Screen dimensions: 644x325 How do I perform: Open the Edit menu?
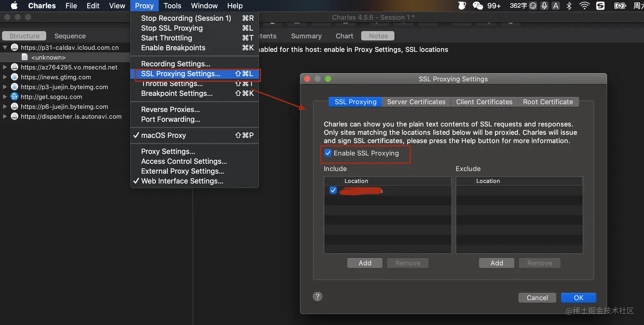point(93,6)
